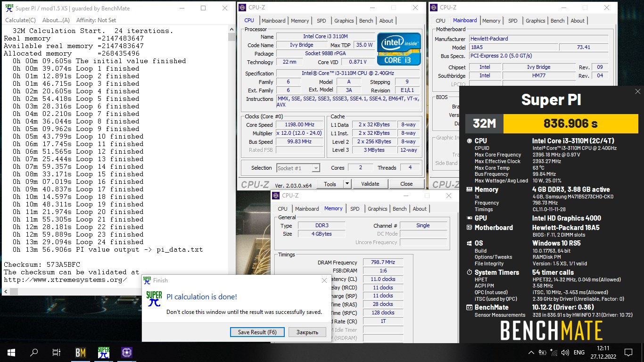The width and height of the screenshot is (644, 362).
Task: Show hidden system tray icons
Action: [532, 352]
